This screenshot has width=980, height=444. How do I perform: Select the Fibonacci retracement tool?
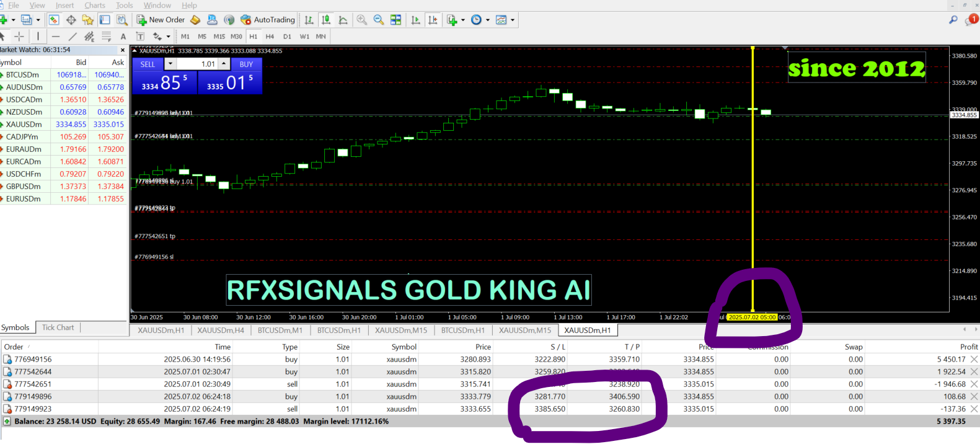(x=107, y=36)
